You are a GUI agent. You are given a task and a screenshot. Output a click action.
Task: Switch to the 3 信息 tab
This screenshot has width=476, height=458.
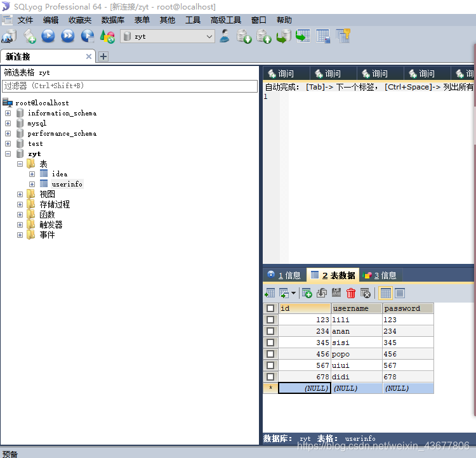380,275
